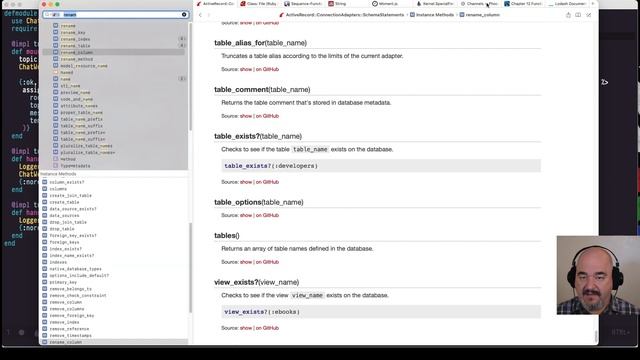Switch to the Chapter 12 Functions tab
Screen dimensions: 640x360
[523, 4]
